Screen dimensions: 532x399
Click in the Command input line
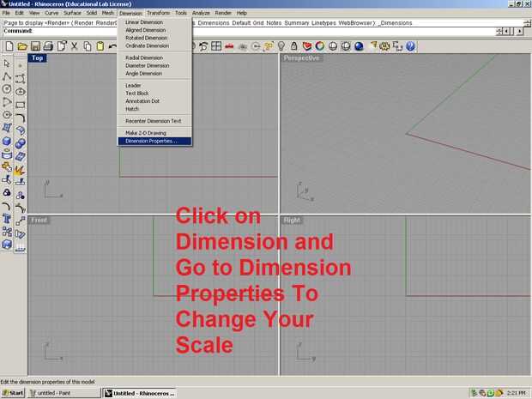click(x=250, y=31)
